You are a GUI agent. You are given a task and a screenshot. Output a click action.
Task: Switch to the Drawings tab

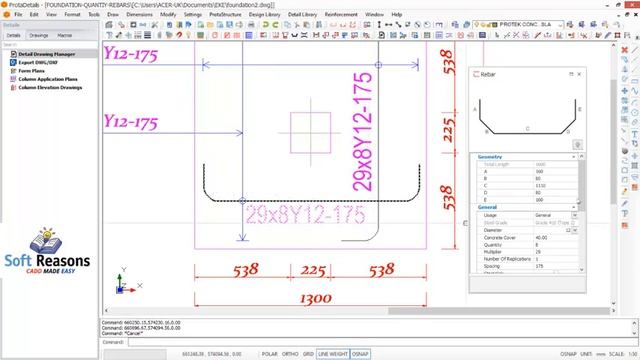[39, 36]
